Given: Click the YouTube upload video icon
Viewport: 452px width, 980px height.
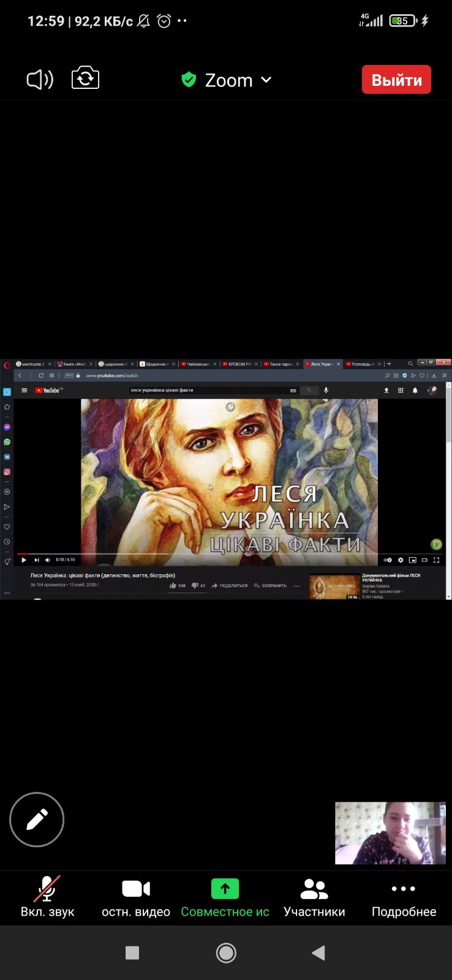Looking at the screenshot, I should coord(386,390).
